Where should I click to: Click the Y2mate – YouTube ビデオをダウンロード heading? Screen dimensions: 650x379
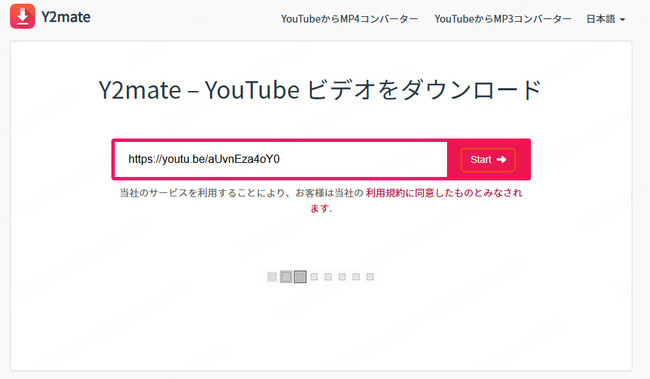pos(320,90)
